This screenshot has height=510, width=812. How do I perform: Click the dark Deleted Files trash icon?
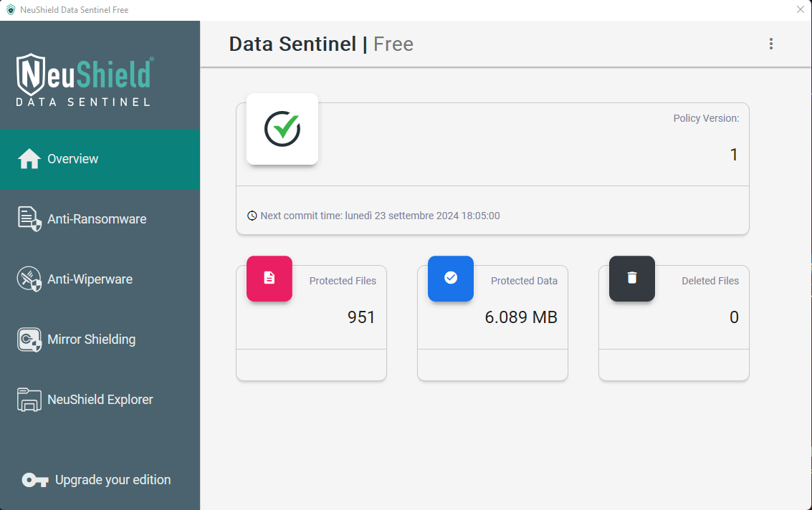point(632,278)
